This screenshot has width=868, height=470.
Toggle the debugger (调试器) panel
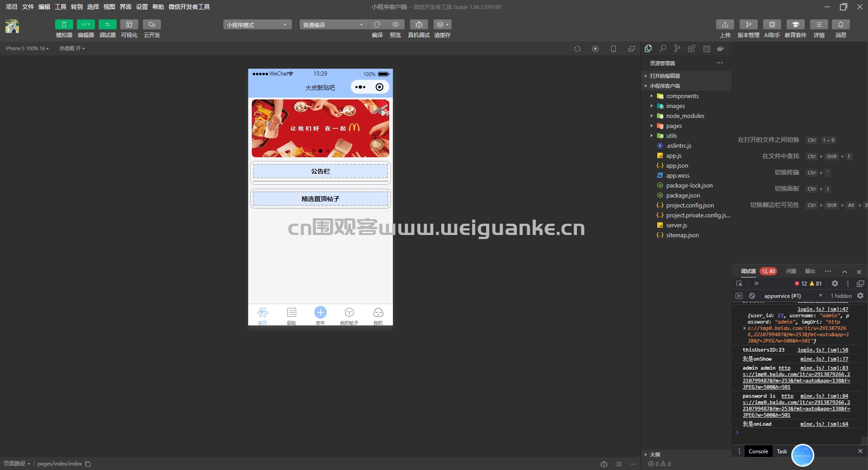[x=107, y=24]
